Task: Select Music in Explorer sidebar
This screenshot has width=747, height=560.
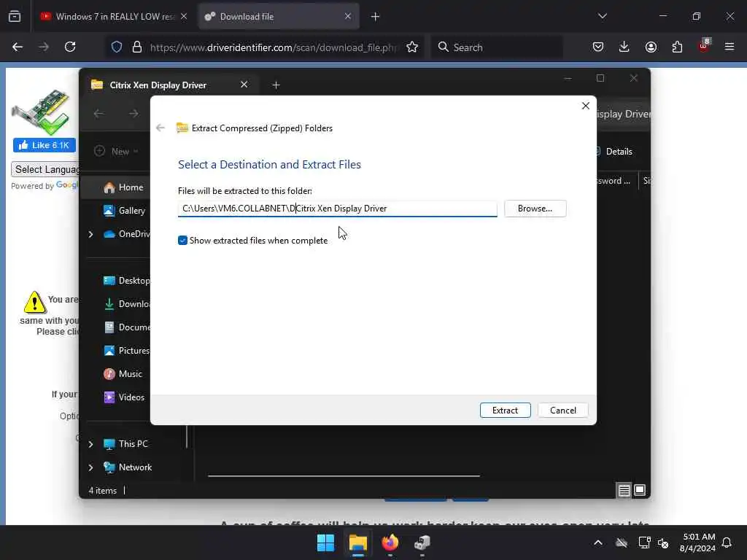Action: (x=123, y=374)
